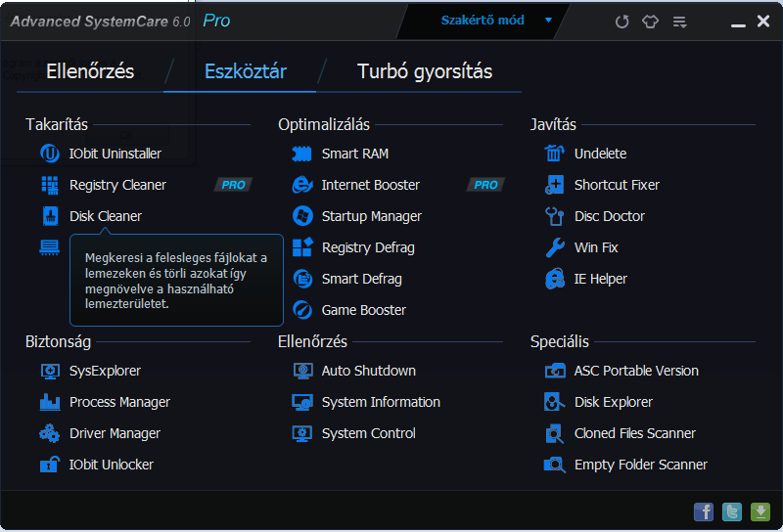The image size is (783, 532).
Task: Open System Control icon
Action: point(302,433)
